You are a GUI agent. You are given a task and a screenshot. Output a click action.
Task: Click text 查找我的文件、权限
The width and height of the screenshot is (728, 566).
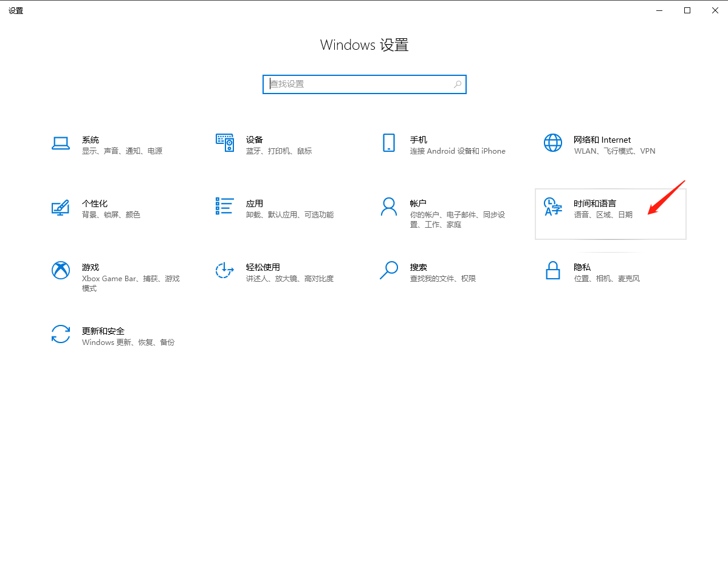coord(442,278)
